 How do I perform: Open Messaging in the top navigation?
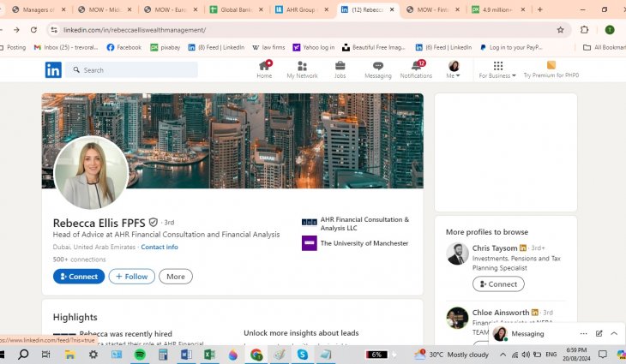(377, 69)
